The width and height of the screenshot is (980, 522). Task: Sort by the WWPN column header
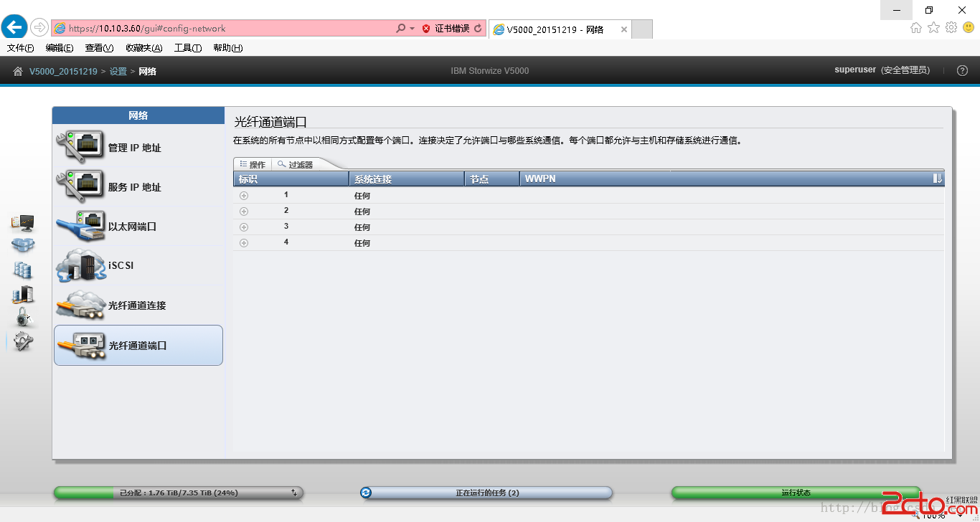click(725, 179)
